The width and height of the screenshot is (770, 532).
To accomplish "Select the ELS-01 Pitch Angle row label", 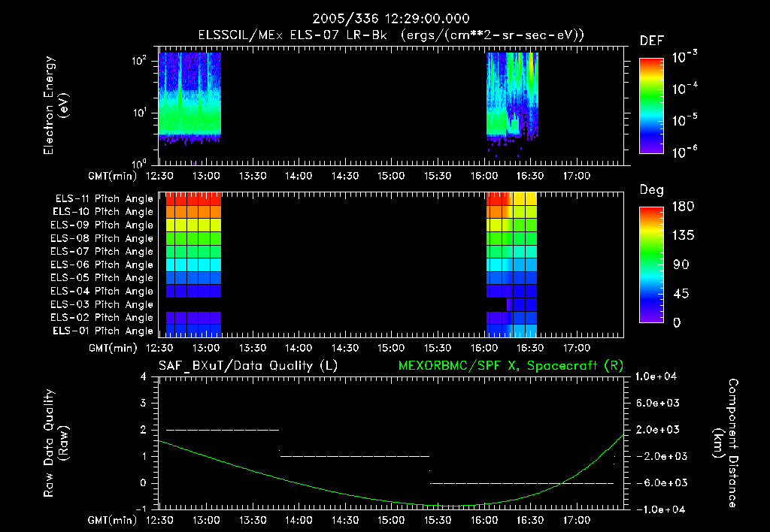I will coord(103,331).
